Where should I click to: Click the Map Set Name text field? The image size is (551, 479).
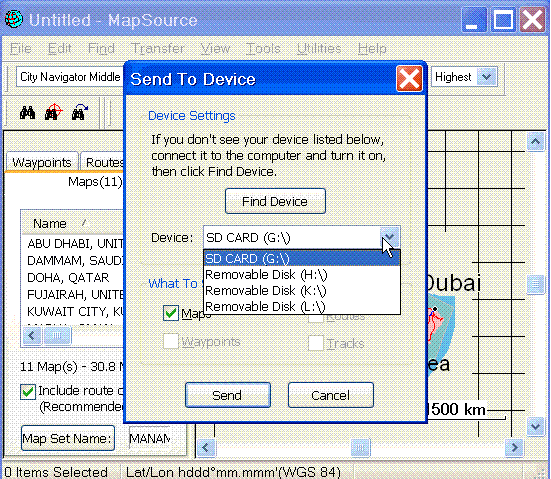pyautogui.click(x=150, y=438)
